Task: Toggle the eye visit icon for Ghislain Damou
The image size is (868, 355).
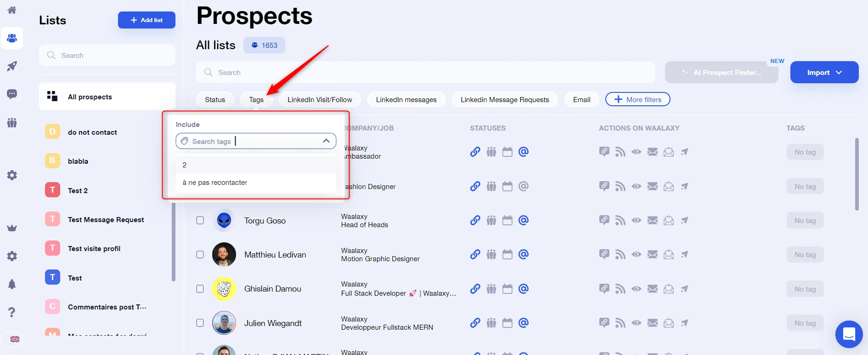Action: tap(637, 289)
